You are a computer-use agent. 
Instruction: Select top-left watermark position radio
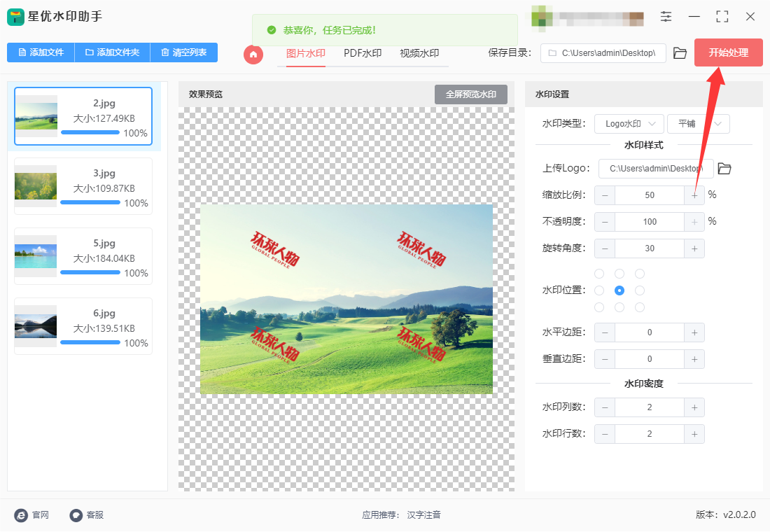pos(599,274)
